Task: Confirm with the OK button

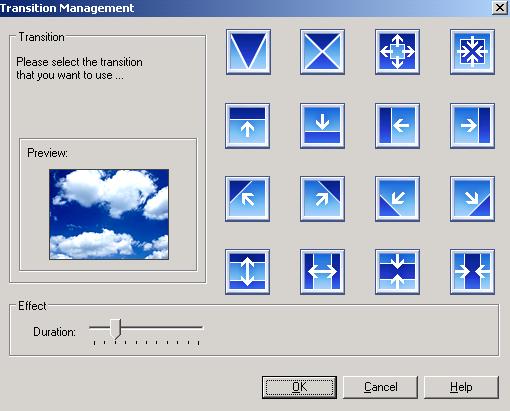Action: (299, 387)
